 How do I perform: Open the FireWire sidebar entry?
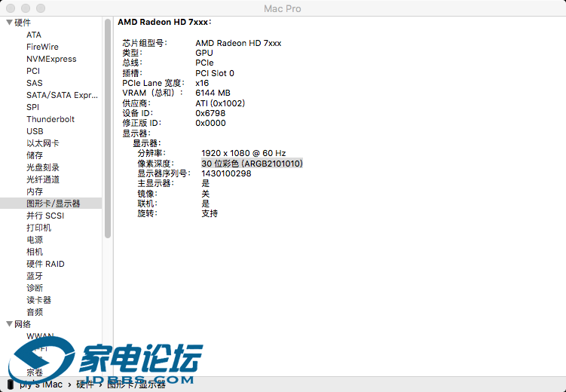[42, 47]
